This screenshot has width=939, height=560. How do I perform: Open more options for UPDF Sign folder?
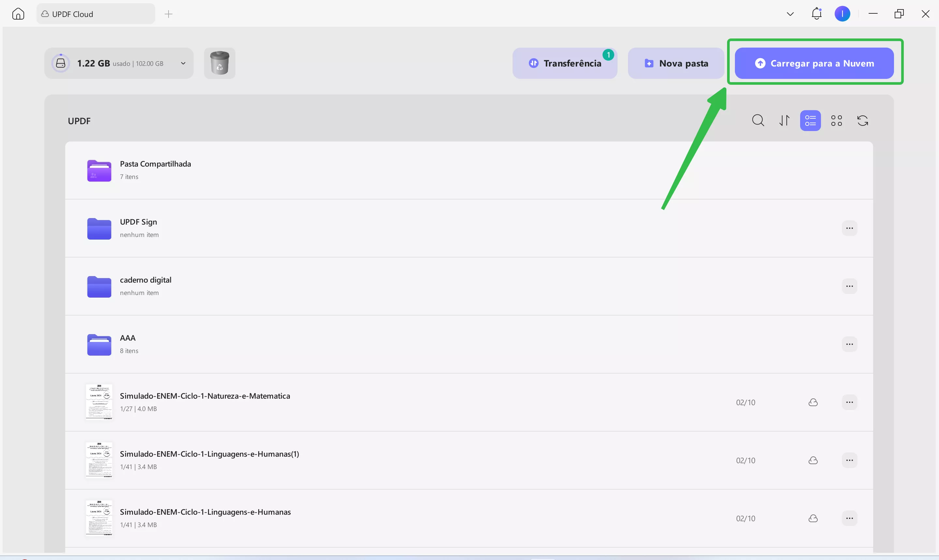click(x=849, y=228)
